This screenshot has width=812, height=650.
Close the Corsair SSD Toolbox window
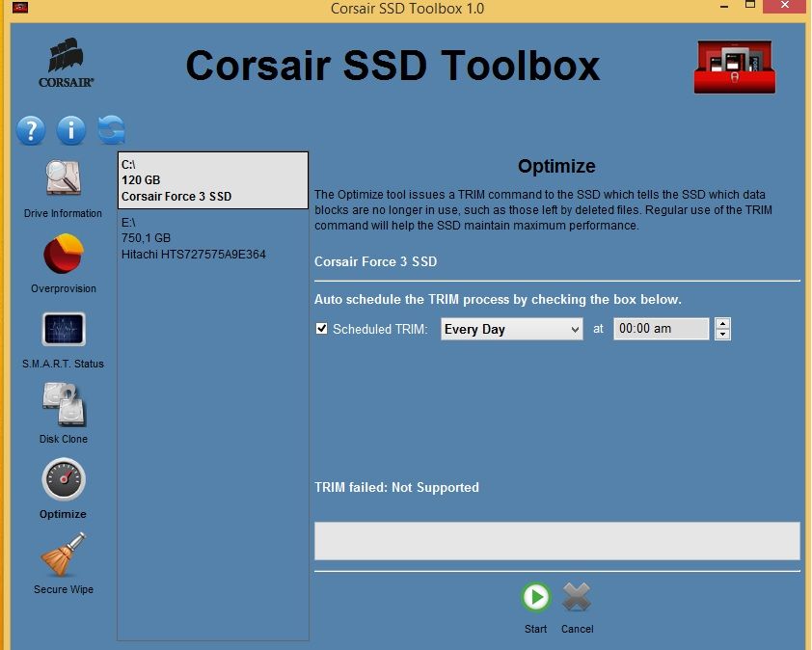pos(785,6)
